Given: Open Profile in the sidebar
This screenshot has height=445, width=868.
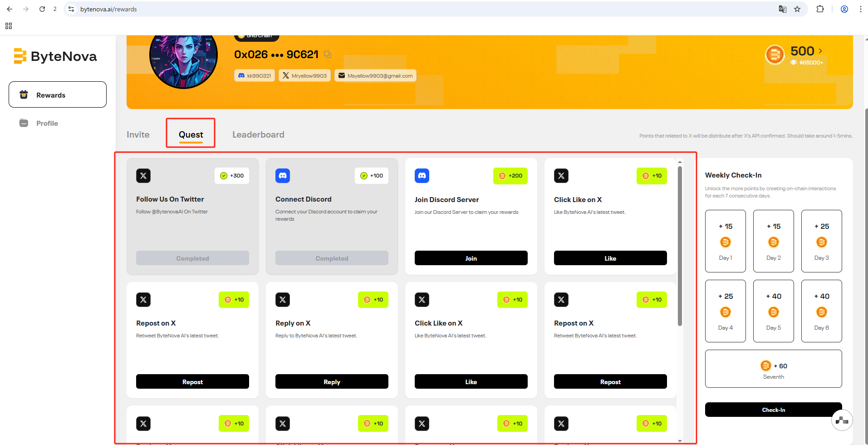Looking at the screenshot, I should (x=47, y=123).
